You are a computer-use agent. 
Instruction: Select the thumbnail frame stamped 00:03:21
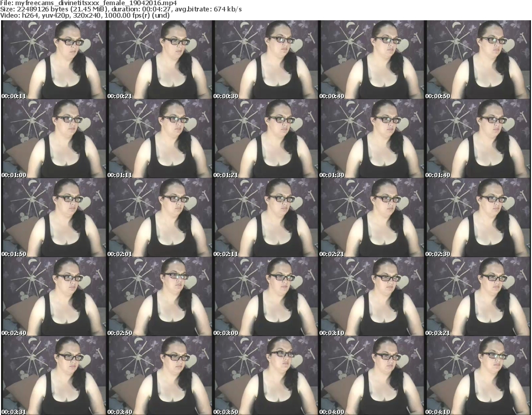[x=477, y=297]
